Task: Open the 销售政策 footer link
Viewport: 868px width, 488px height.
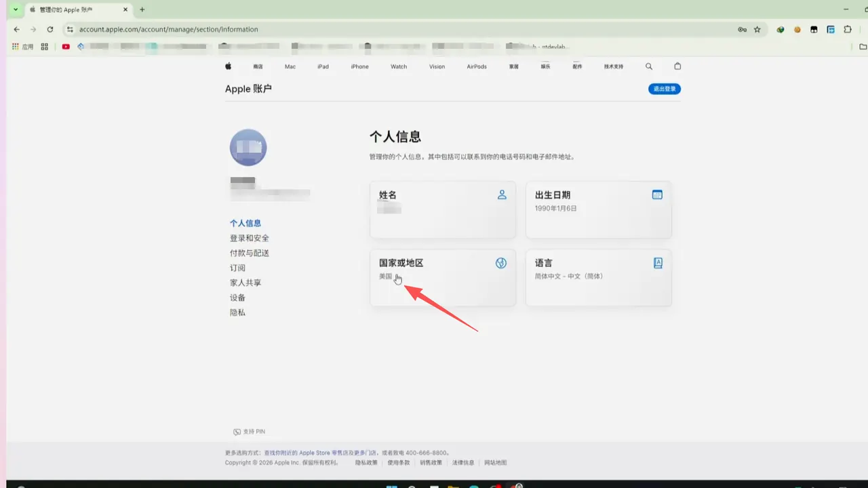Action: [x=431, y=463]
